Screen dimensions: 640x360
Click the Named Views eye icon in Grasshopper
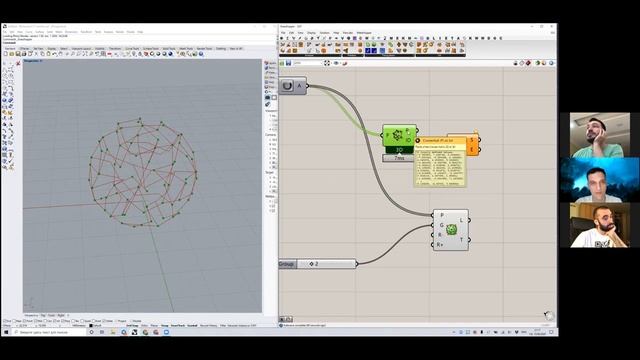coord(336,63)
